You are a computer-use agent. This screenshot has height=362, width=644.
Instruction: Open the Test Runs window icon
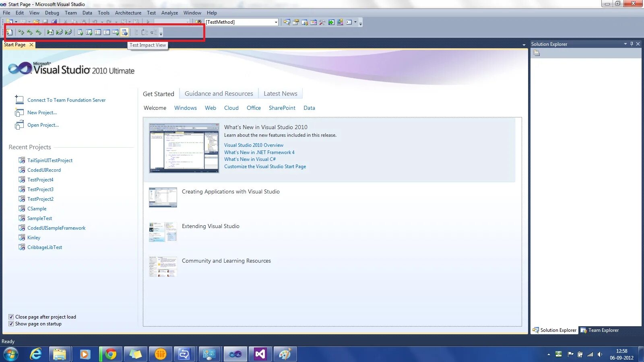click(x=116, y=32)
